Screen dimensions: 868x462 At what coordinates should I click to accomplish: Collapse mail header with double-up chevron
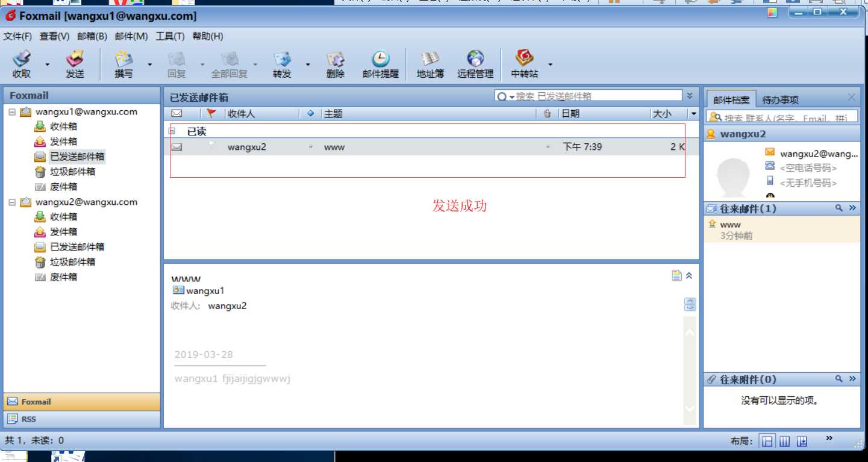(690, 275)
